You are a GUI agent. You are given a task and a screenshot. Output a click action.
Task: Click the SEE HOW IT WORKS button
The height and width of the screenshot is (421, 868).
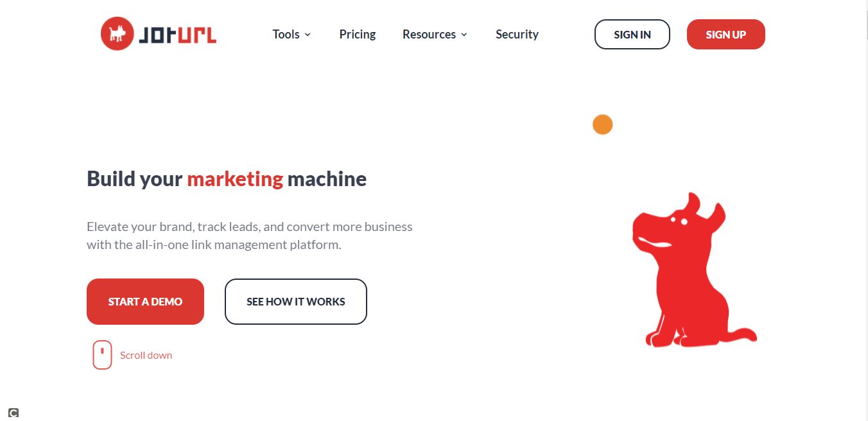click(296, 302)
